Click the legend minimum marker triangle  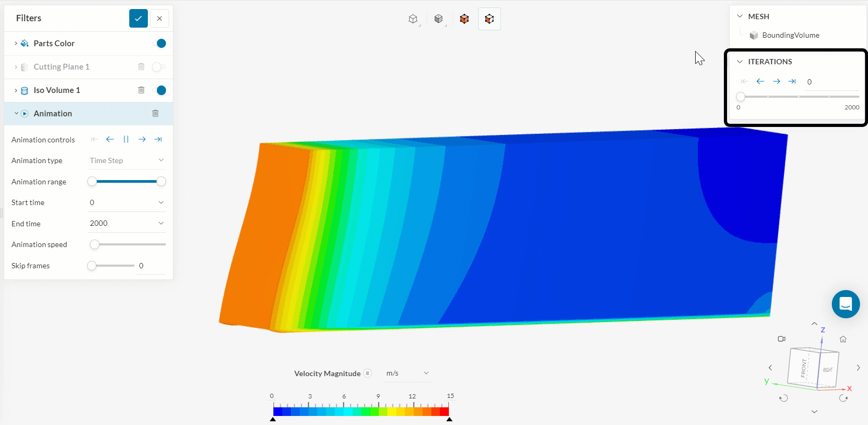coord(273,419)
